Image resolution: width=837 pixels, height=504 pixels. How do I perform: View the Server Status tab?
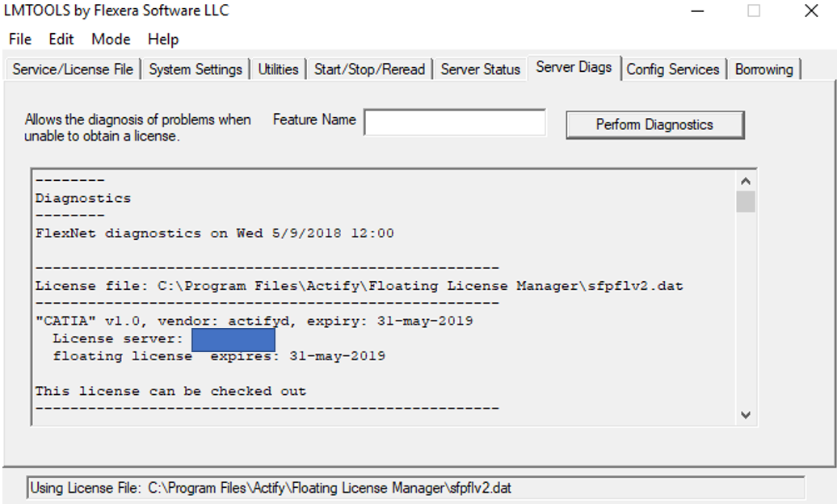[x=480, y=69]
